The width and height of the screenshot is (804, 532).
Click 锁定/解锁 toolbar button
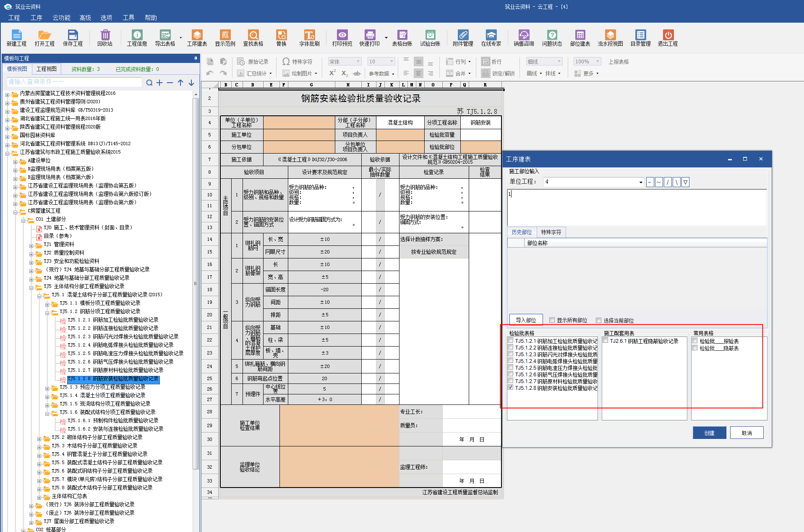498,73
